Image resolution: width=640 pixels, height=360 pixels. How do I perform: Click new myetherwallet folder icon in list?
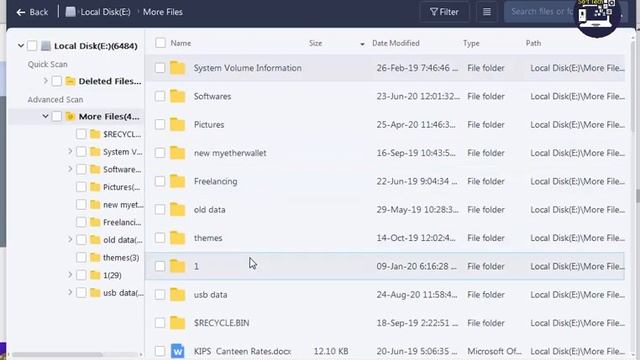coord(178,153)
